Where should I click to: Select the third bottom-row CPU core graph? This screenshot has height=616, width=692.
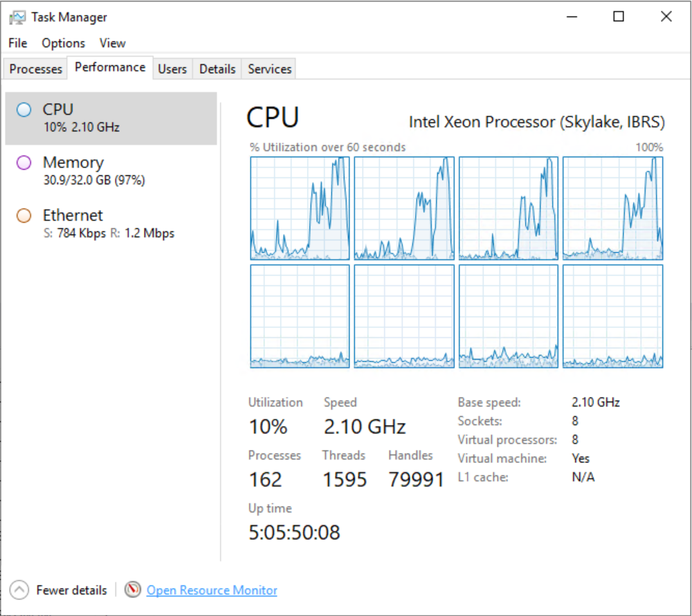509,316
